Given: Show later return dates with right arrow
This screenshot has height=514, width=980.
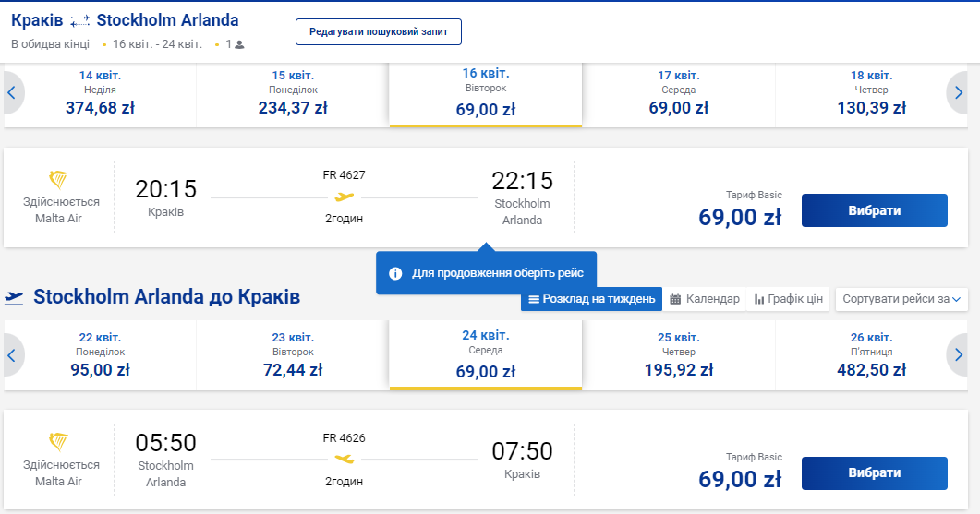Looking at the screenshot, I should pos(958,355).
